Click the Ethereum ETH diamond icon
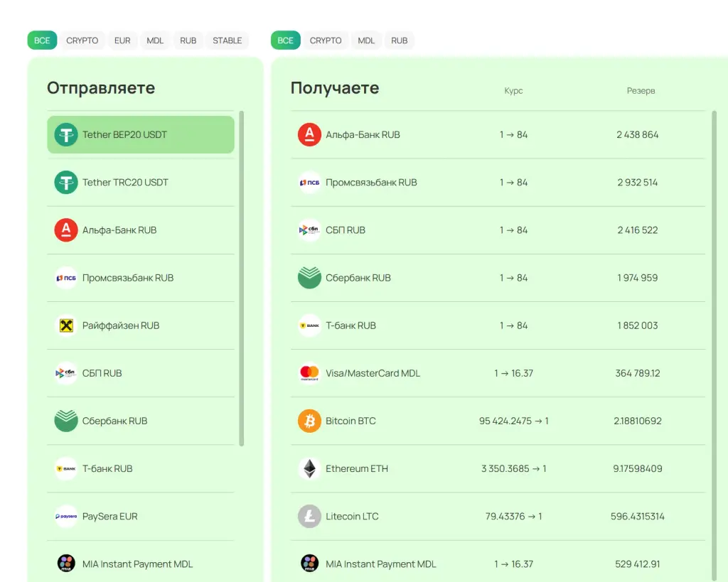The image size is (728, 582). click(x=309, y=469)
